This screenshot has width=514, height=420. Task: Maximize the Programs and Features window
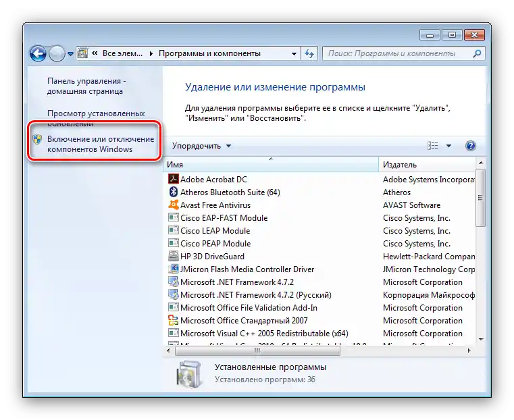[452, 34]
